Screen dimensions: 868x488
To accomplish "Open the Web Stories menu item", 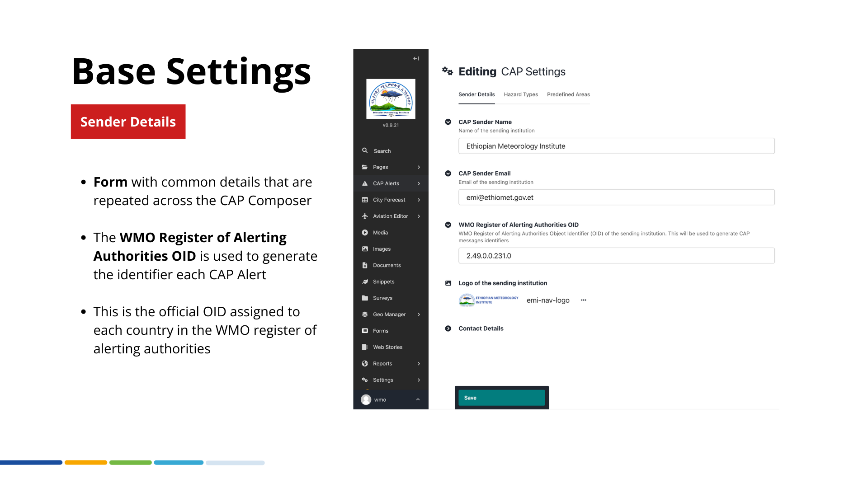I will tap(391, 347).
